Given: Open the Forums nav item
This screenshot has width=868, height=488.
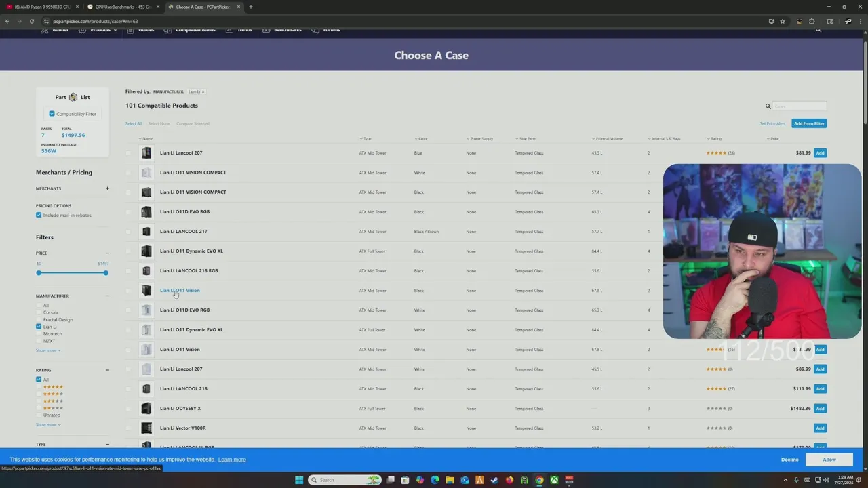Looking at the screenshot, I should tap(326, 30).
